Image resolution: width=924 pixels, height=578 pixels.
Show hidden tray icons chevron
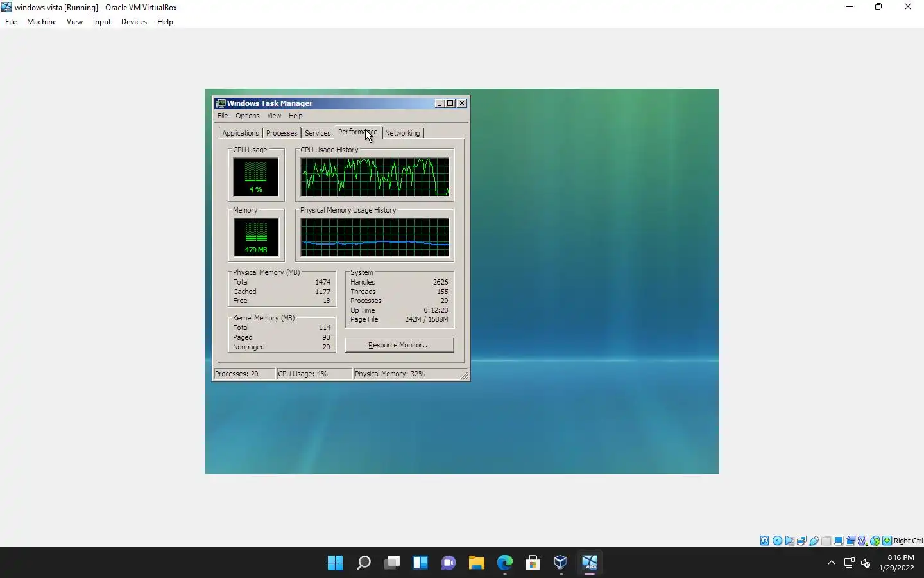pyautogui.click(x=832, y=563)
